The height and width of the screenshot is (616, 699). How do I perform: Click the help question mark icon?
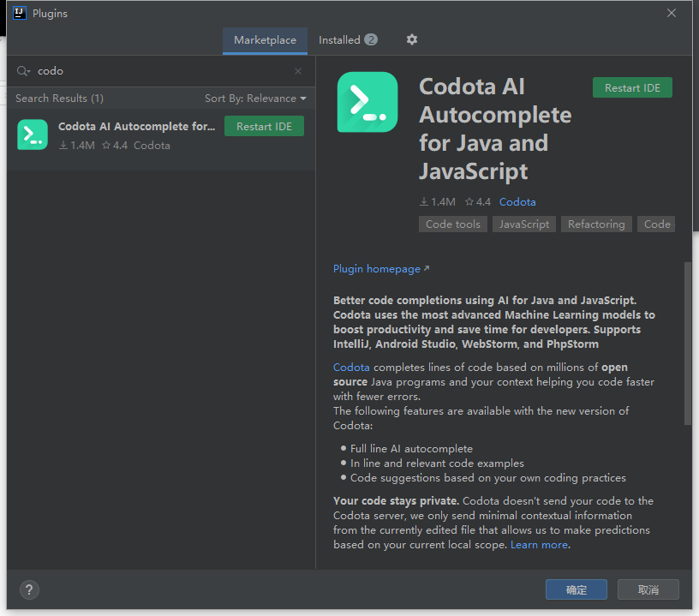click(29, 589)
